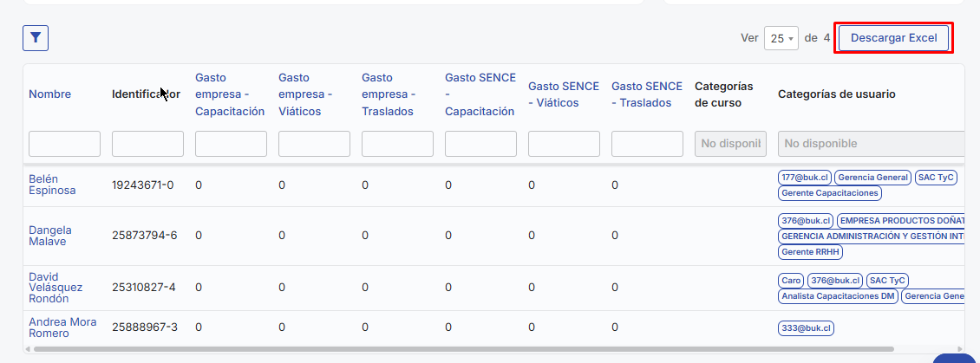Click the Analista Capacitaciones DM tag
The height and width of the screenshot is (363, 980).
click(x=838, y=296)
